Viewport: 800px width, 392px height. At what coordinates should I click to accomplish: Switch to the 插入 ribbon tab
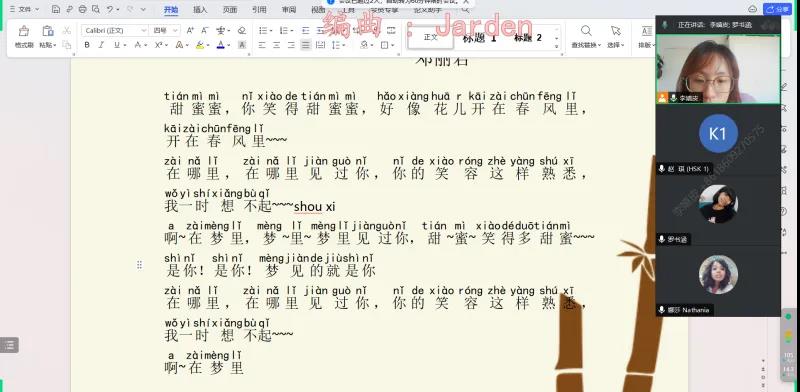pyautogui.click(x=200, y=10)
